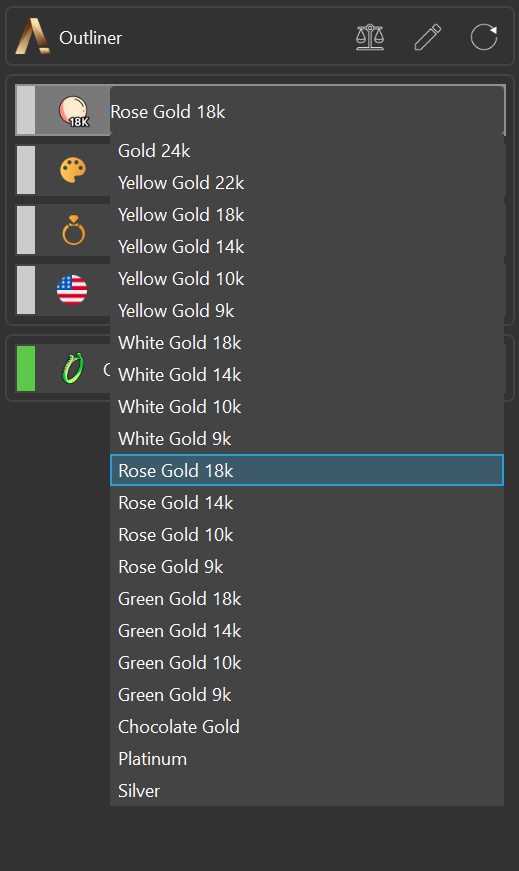This screenshot has width=519, height=871.
Task: Pick the highlighted Rose Gold 18k entry
Action: [x=307, y=470]
